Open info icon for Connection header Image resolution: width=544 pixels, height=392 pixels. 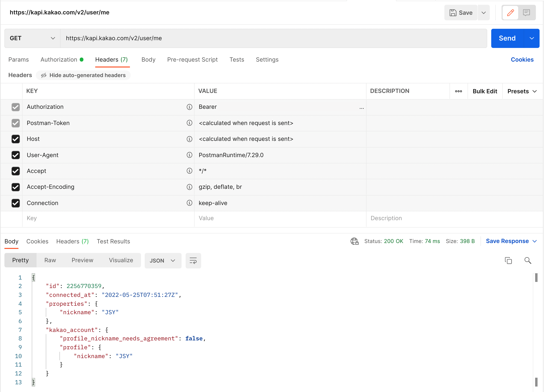tap(189, 203)
